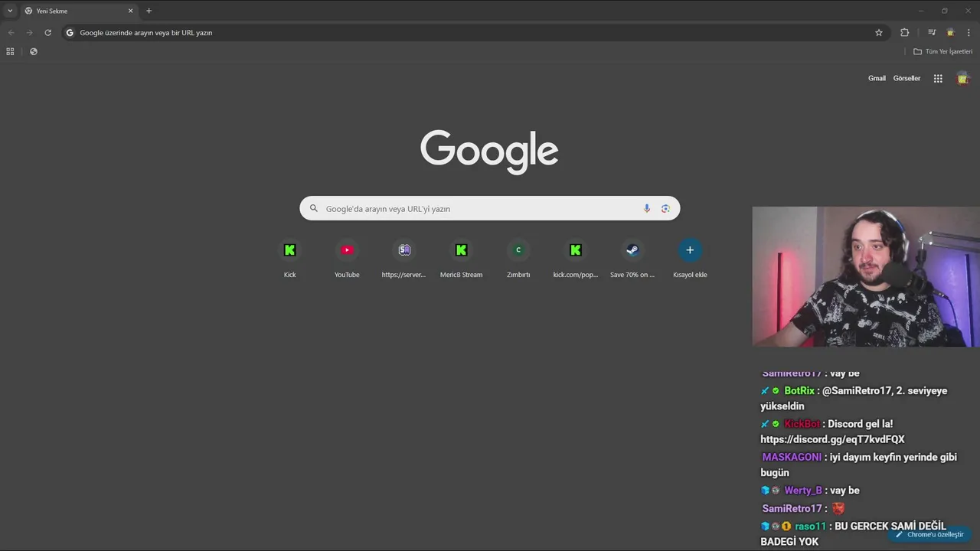Open the Extensions puzzle icon
Viewport: 980px width, 551px height.
click(905, 33)
